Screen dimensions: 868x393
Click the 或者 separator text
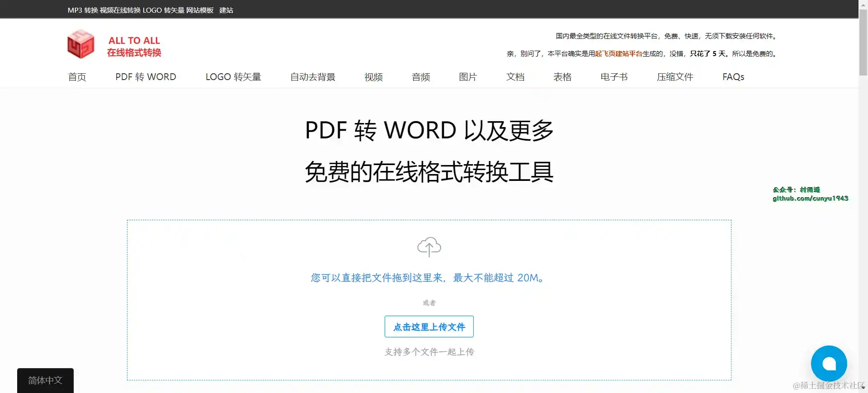pyautogui.click(x=429, y=303)
